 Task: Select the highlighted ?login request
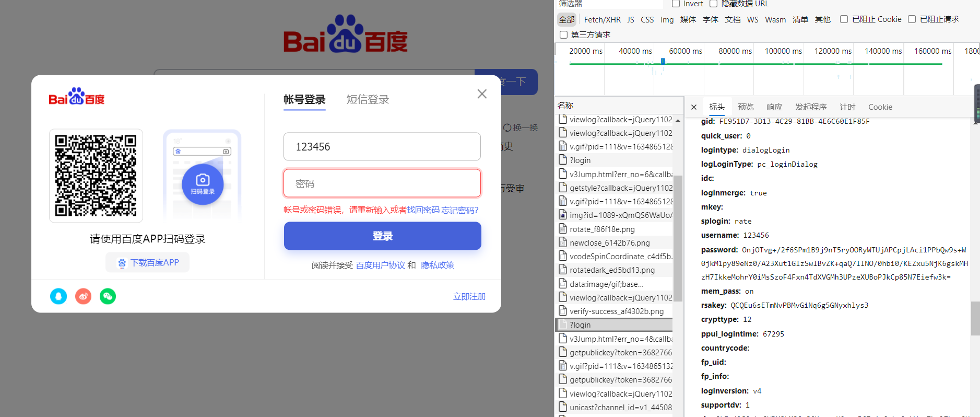[x=615, y=325]
